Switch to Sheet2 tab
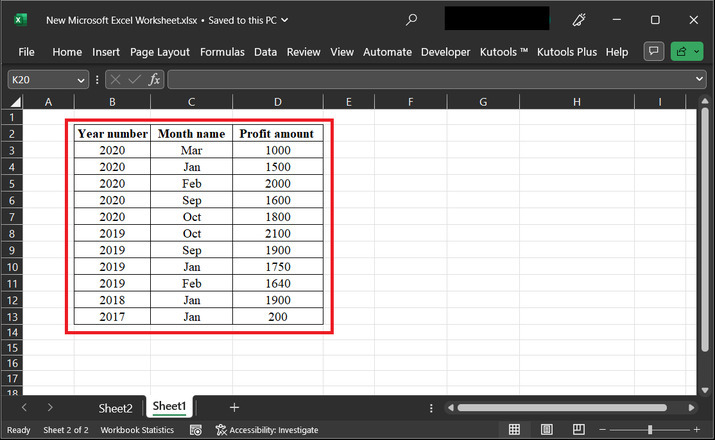This screenshot has height=440, width=715. (115, 408)
